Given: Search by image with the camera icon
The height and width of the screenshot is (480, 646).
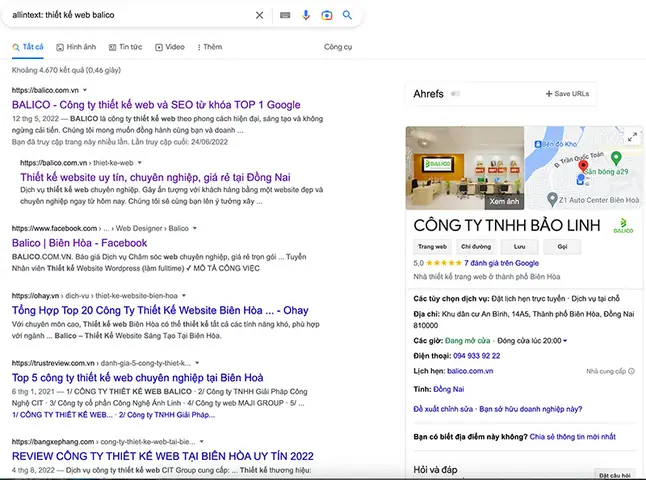Looking at the screenshot, I should point(327,15).
